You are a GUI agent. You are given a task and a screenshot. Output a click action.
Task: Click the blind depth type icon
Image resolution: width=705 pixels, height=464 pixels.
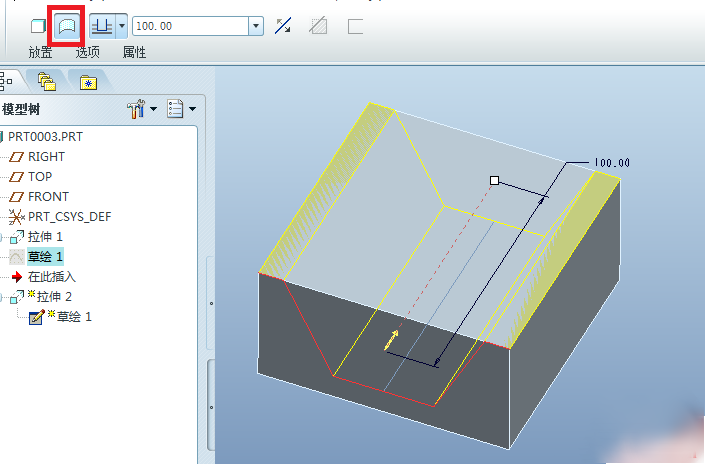pos(102,26)
